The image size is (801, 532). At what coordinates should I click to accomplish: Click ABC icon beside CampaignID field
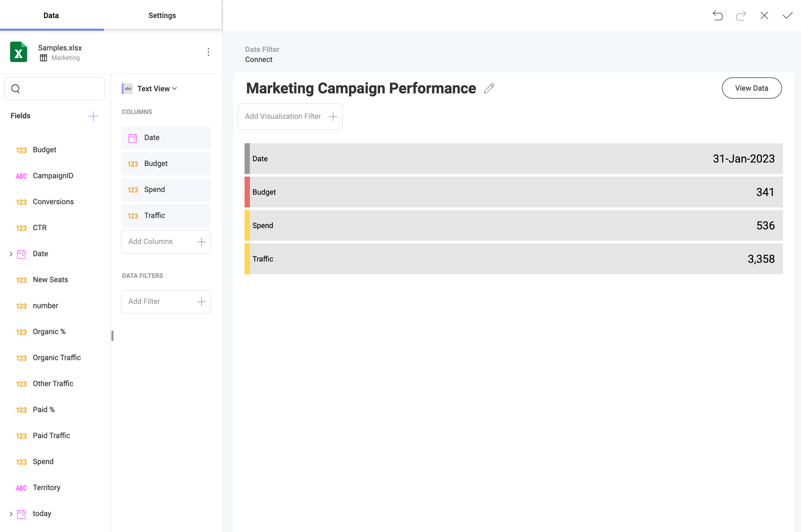[21, 176]
